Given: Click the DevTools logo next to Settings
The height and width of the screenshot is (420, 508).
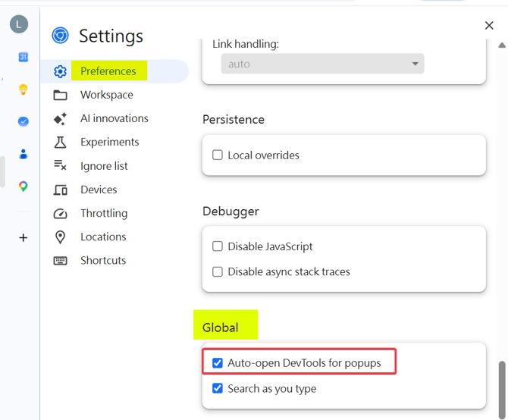Looking at the screenshot, I should coord(60,36).
